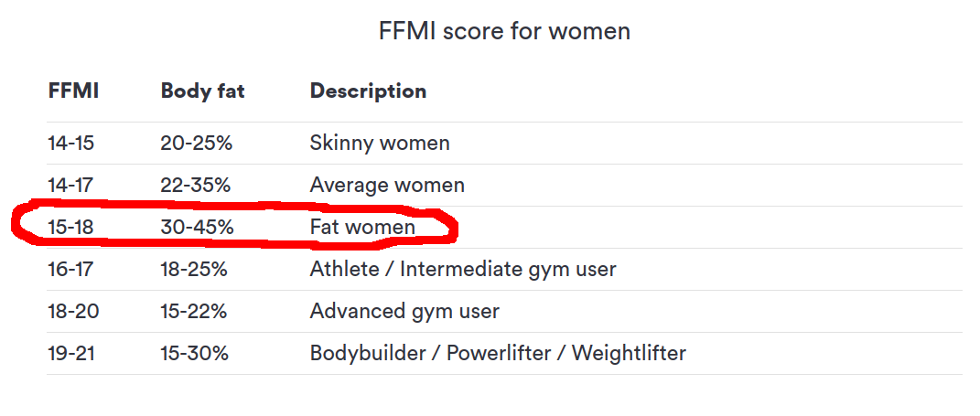Screen dimensions: 980x416
Task: Click the FFMI column header
Action: (73, 91)
